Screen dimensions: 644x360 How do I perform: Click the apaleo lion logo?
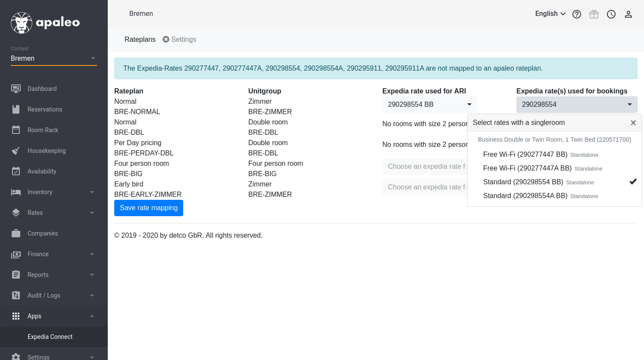[x=22, y=23]
